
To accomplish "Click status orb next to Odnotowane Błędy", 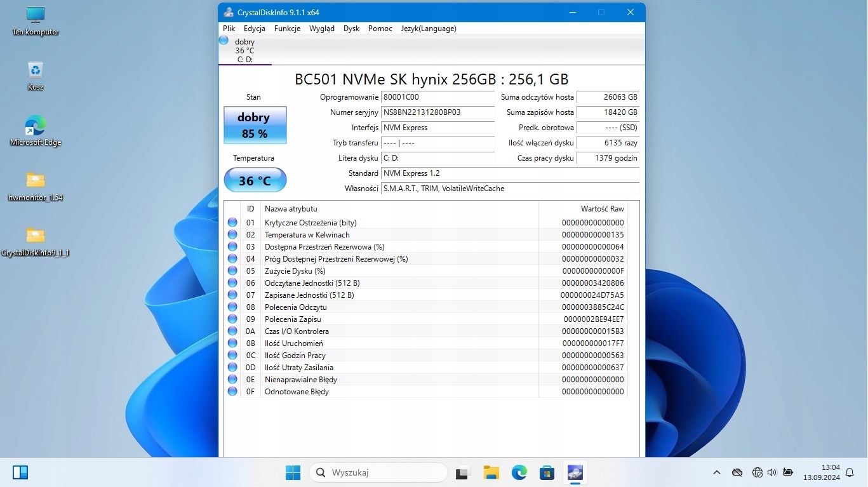I will (x=232, y=392).
